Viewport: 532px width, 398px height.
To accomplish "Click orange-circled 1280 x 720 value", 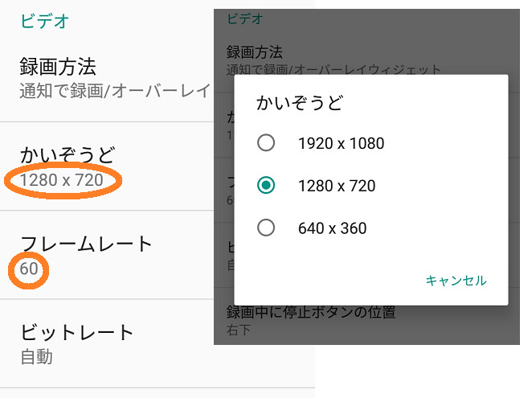I will point(63,180).
